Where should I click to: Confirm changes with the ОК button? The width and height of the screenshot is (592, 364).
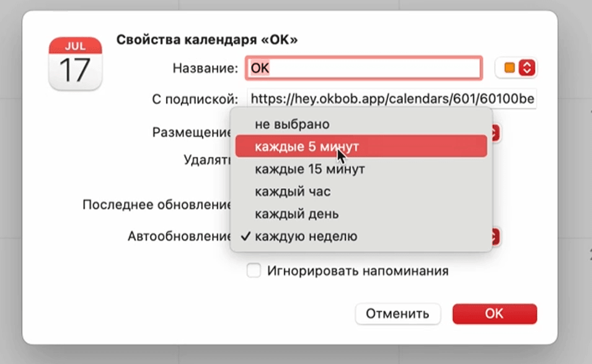pyautogui.click(x=494, y=314)
